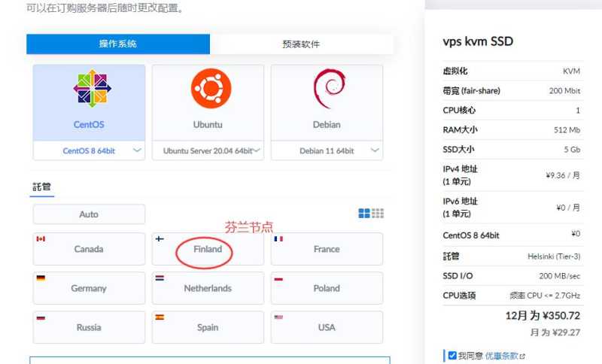The image size is (602, 364).
Task: Click the 200 Mbit bandwidth value
Action: click(564, 91)
